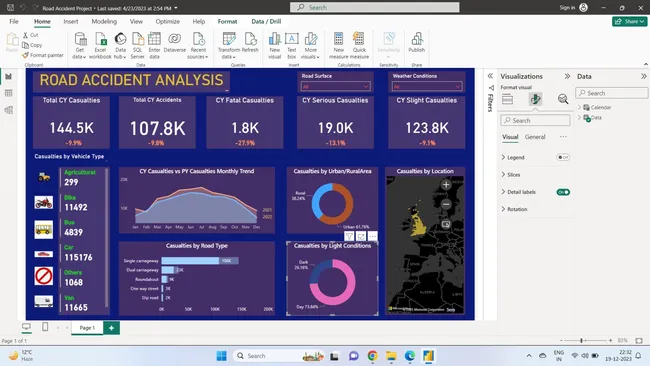Open Data hub in the ribbon
This screenshot has width=650, height=366.
tap(120, 46)
